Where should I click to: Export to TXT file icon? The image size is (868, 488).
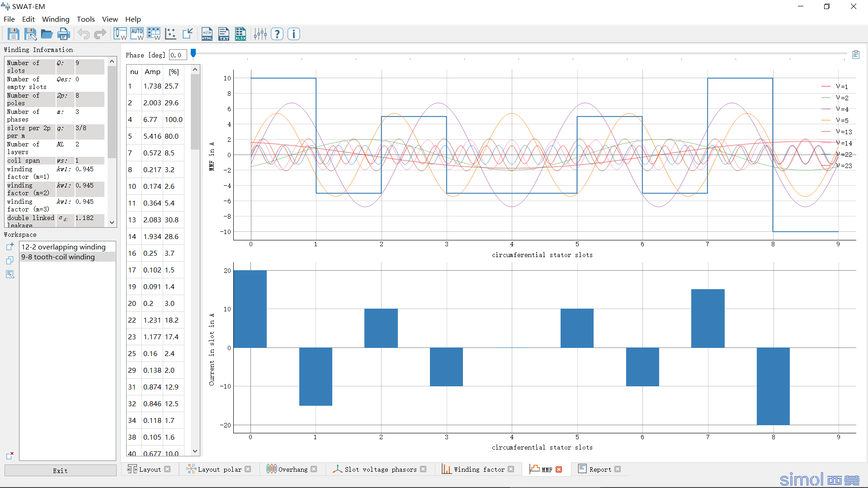click(x=224, y=34)
